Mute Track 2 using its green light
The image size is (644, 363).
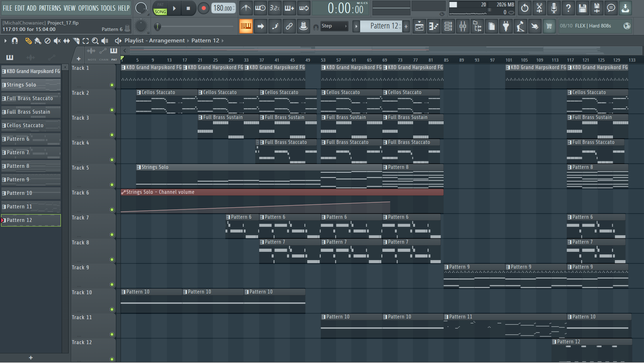(112, 110)
